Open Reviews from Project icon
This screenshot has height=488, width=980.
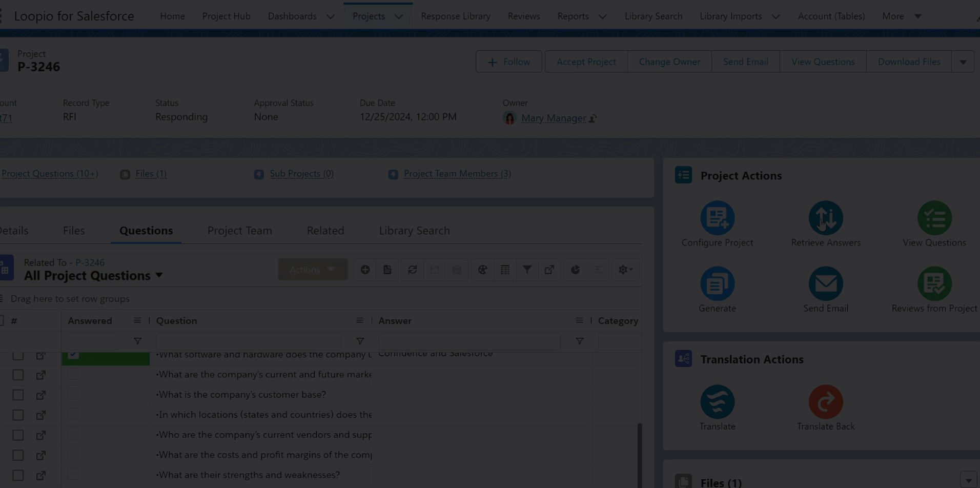click(x=934, y=283)
